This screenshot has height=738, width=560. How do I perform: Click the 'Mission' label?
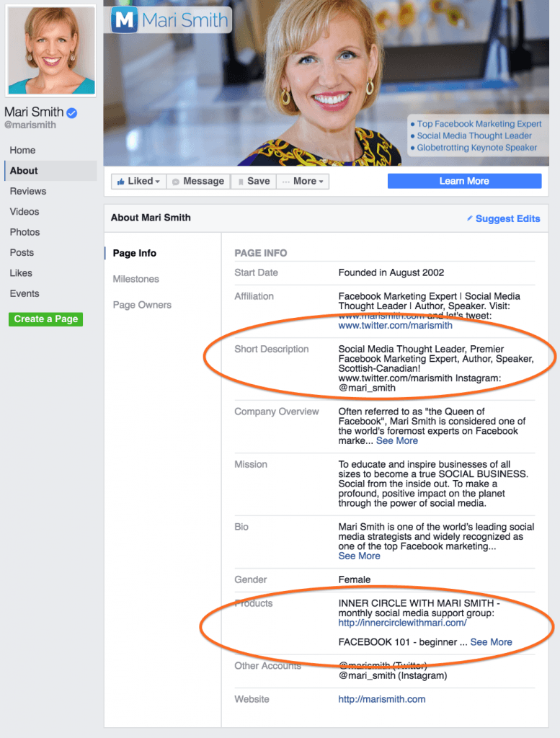(251, 465)
